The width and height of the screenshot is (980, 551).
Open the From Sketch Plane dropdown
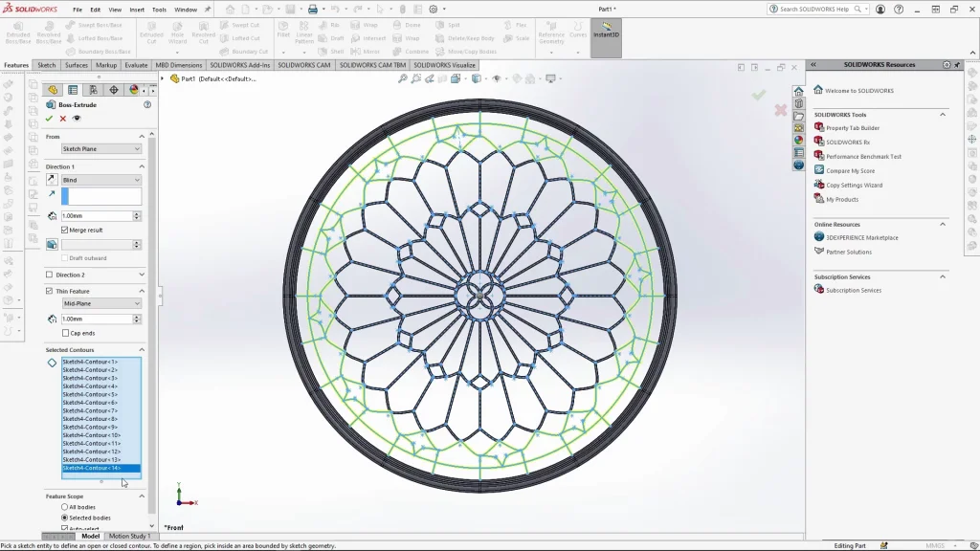coord(101,149)
